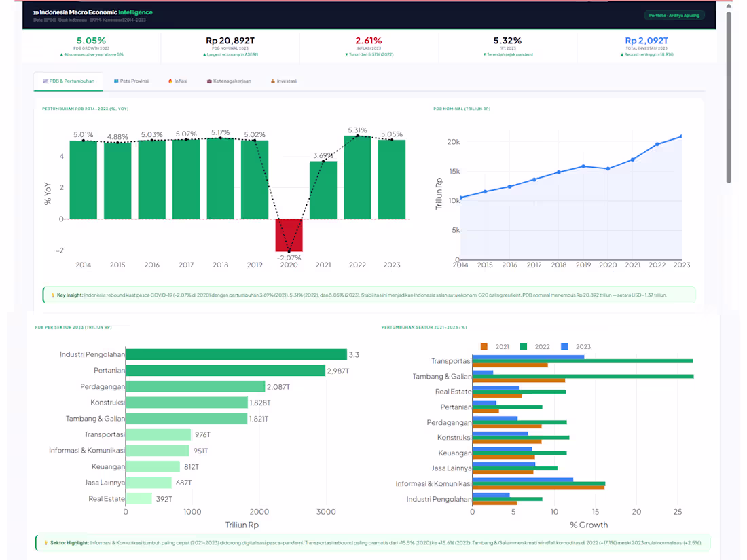Image resolution: width=747 pixels, height=560 pixels.
Task: Select the Ketenagakerjaan tab
Action: [229, 81]
